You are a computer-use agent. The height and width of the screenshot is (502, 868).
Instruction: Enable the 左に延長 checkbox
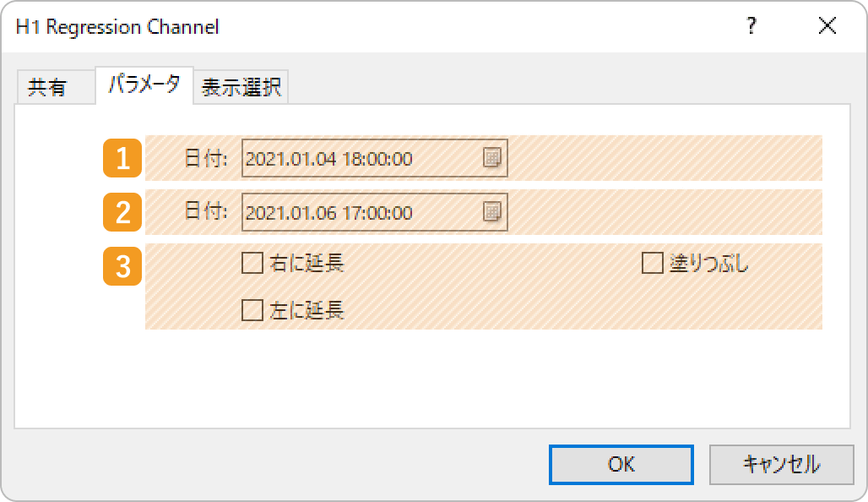(x=252, y=310)
